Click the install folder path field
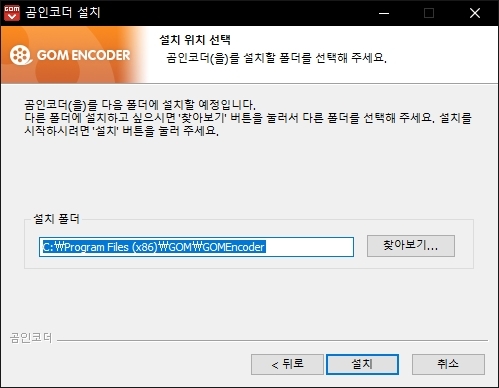Screen dimensions: 499x388 point(196,247)
